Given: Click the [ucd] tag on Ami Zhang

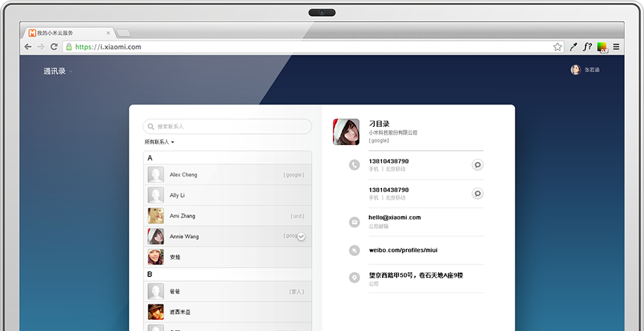Looking at the screenshot, I should point(297,216).
